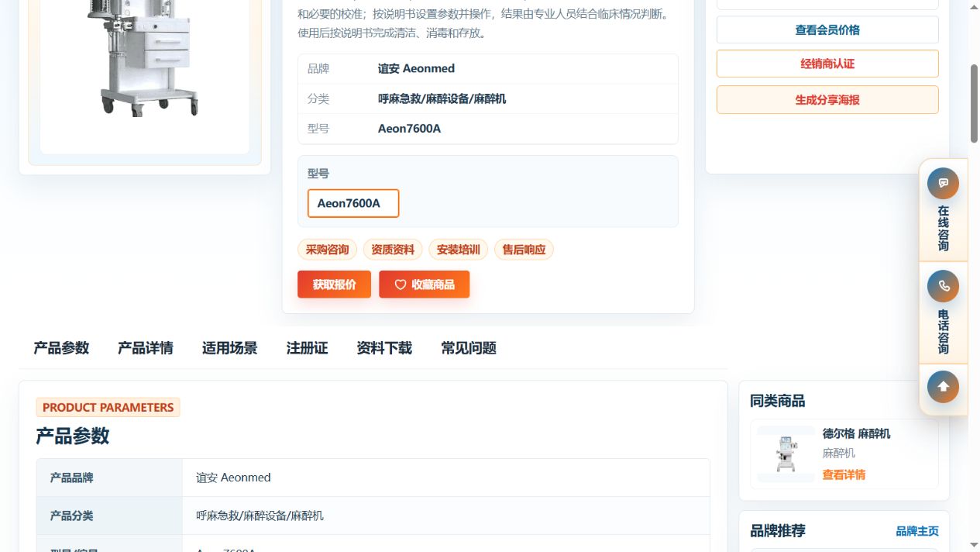Click the online consultation chat icon
Image resolution: width=980 pixels, height=552 pixels.
(943, 184)
